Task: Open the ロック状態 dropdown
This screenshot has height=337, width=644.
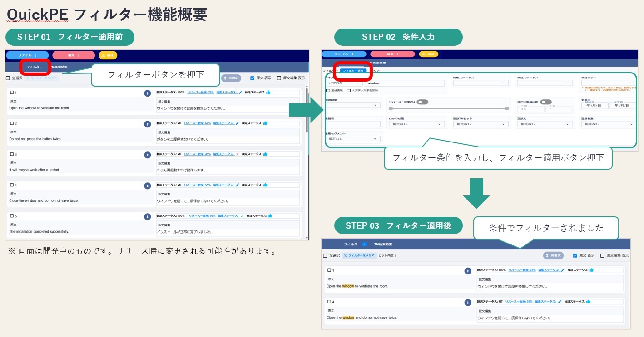Action: [416, 124]
